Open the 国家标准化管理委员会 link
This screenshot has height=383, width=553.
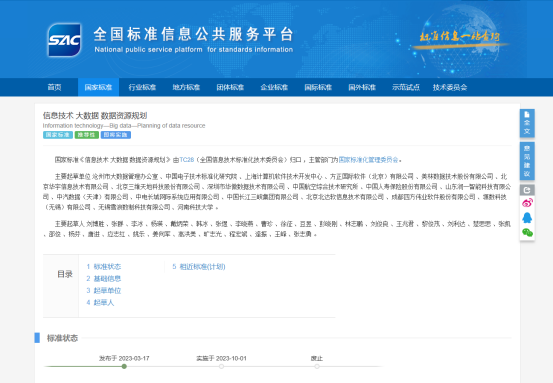369,160
